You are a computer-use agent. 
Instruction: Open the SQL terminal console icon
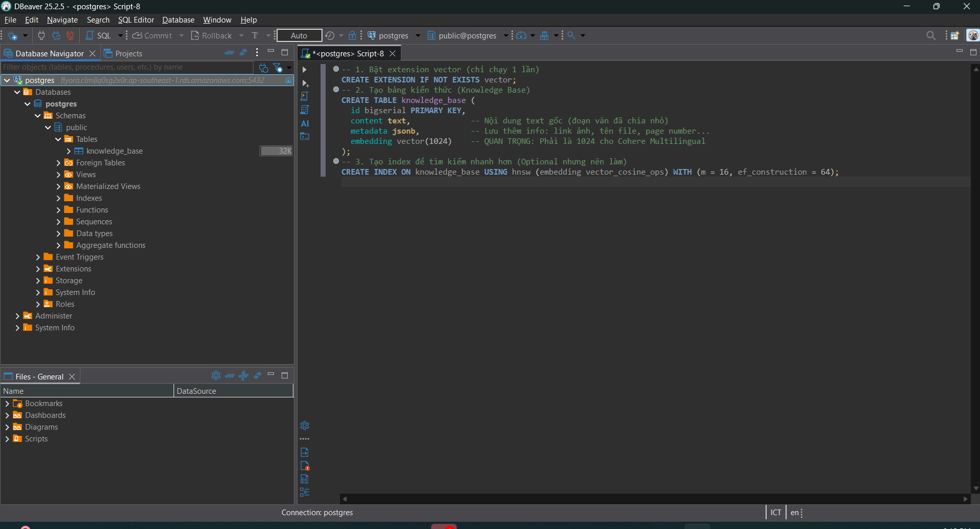click(305, 137)
